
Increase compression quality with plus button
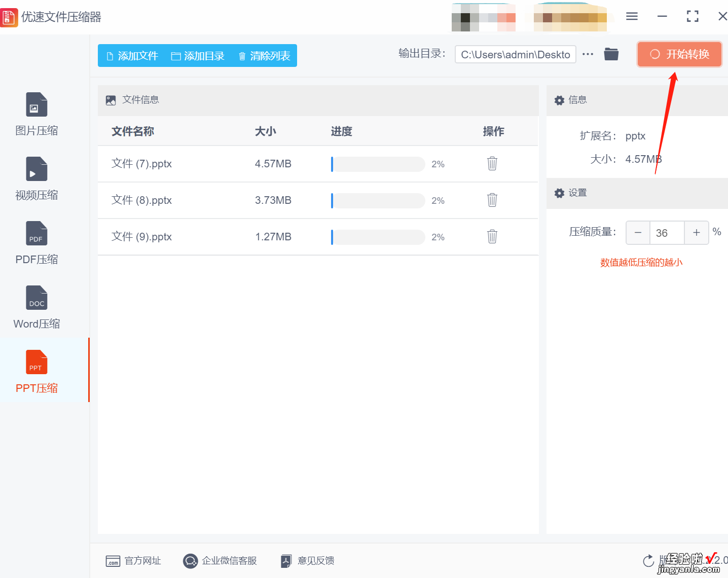point(697,233)
